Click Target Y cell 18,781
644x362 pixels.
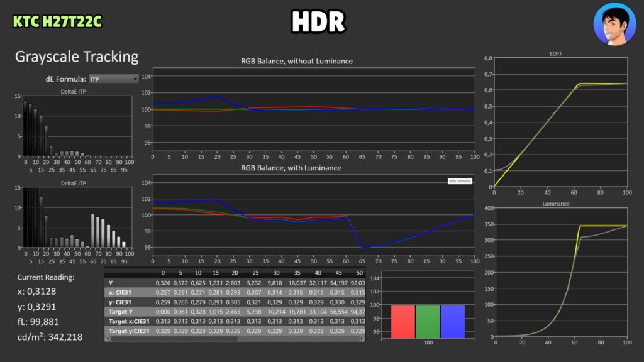pyautogui.click(x=297, y=312)
